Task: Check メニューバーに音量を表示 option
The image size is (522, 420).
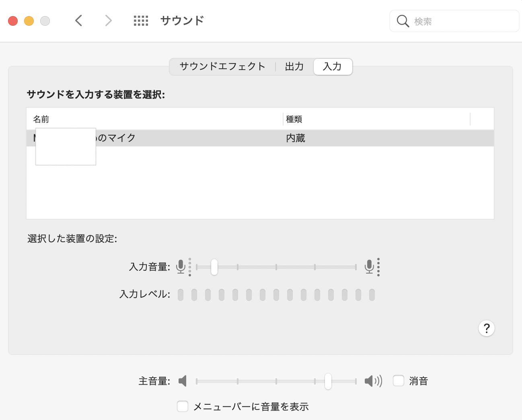Action: [x=183, y=406]
